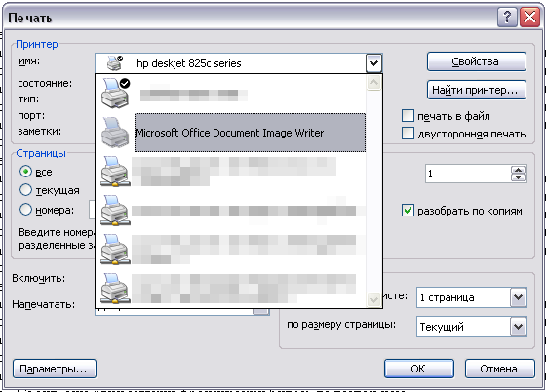The height and width of the screenshot is (392, 546).
Task: Enable the «двусторонняя печать» checkbox
Action: tap(408, 134)
